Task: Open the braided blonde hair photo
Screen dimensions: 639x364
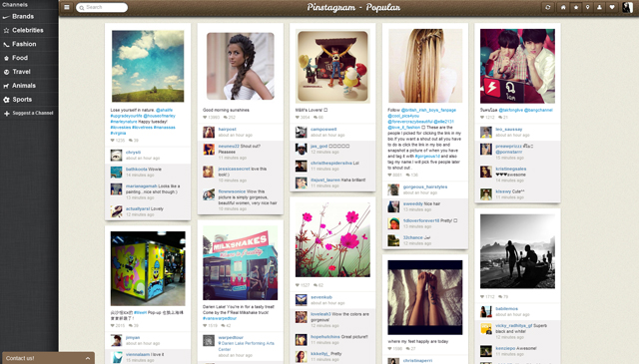Action: 425,66
